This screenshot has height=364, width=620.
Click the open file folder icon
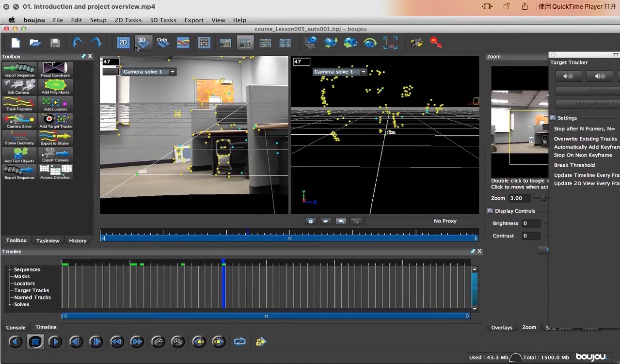click(x=35, y=43)
